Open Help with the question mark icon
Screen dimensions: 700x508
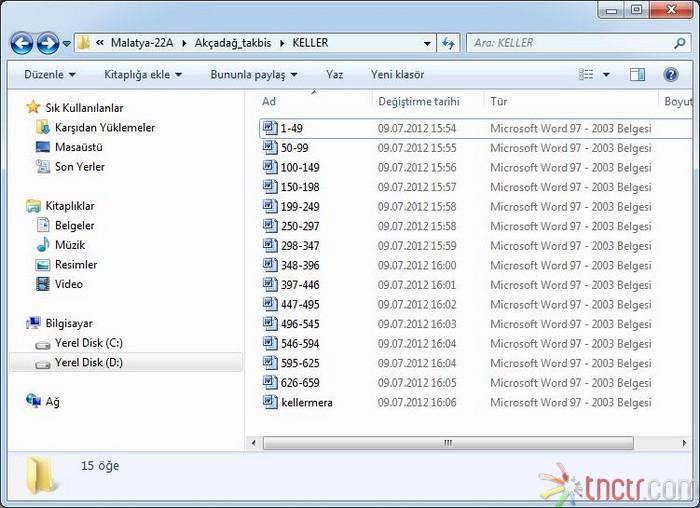(671, 74)
